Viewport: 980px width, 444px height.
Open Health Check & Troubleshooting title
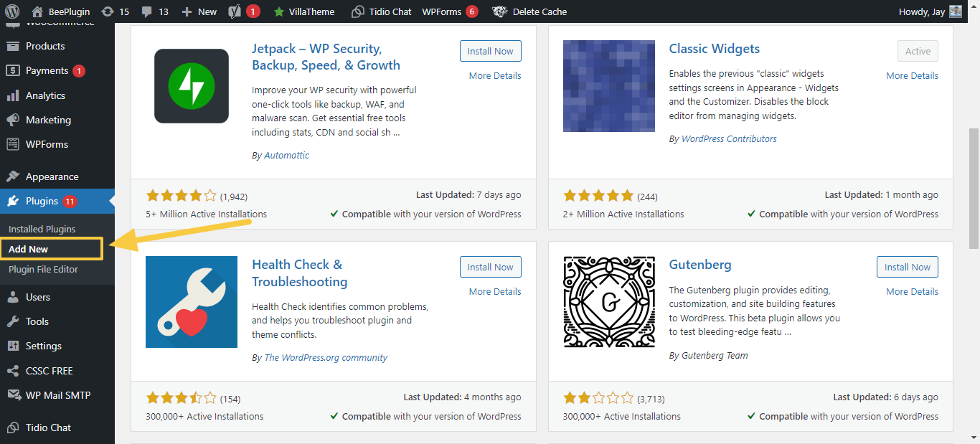tap(300, 273)
